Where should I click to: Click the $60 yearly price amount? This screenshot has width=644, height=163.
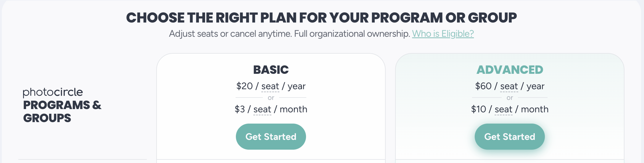(483, 86)
